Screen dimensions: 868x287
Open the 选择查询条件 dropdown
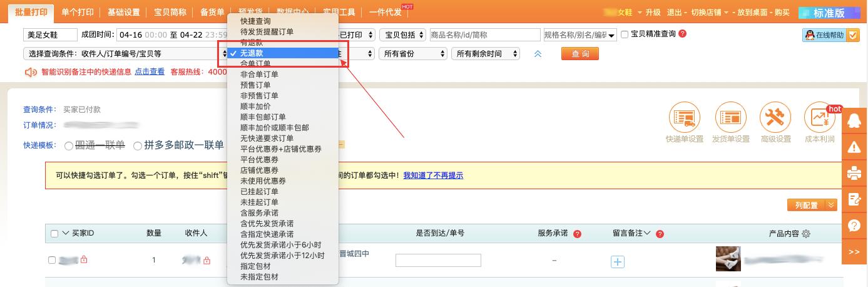click(126, 54)
